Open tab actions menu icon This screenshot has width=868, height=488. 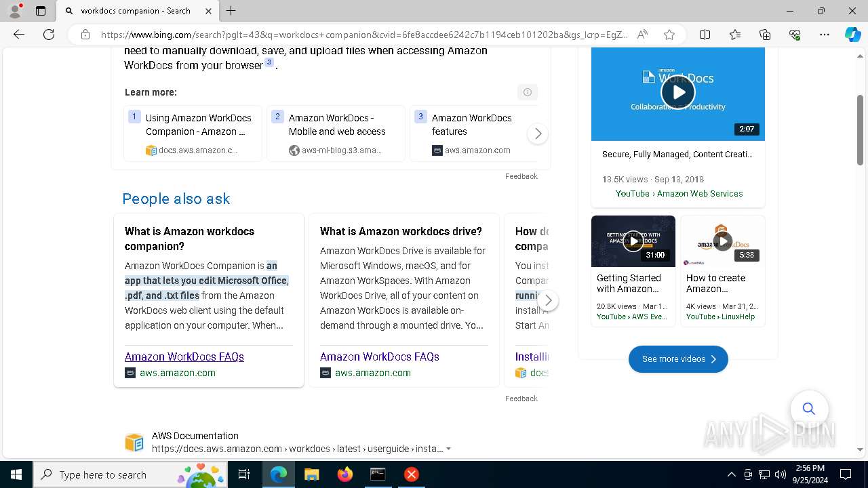(41, 11)
